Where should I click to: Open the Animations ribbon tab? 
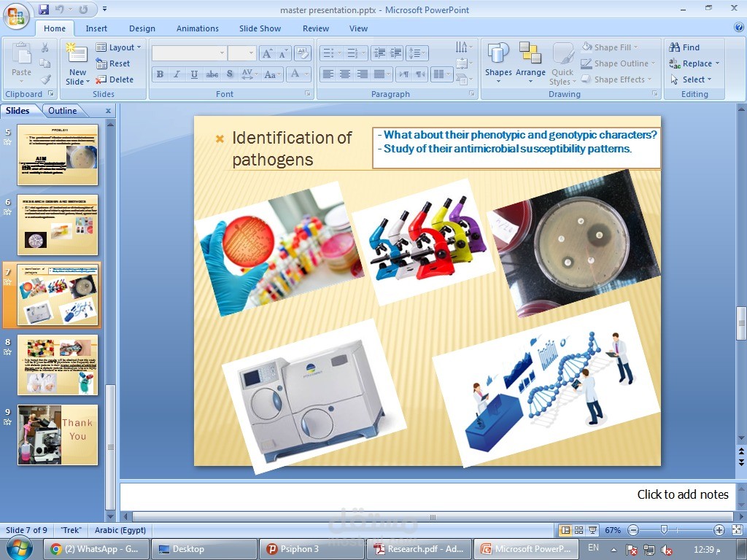point(197,28)
